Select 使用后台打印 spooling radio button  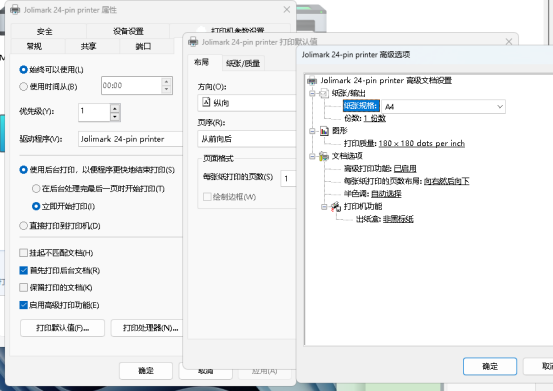click(23, 170)
